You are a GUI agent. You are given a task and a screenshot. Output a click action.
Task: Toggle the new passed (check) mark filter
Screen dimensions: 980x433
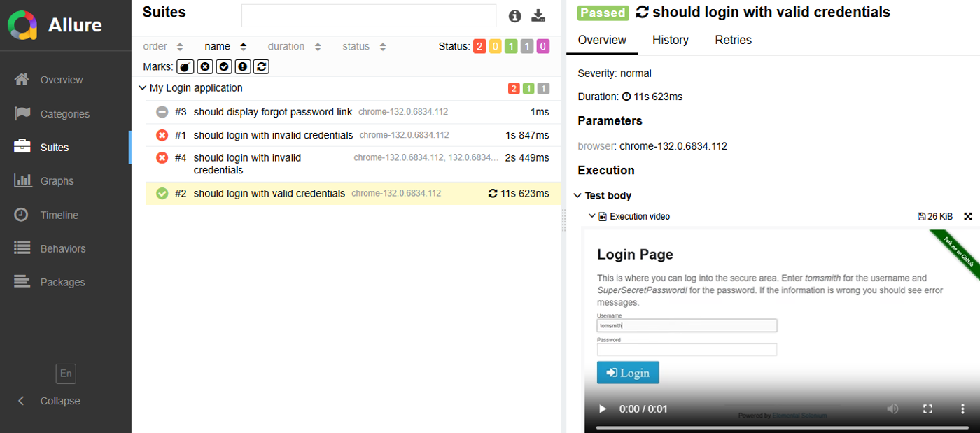tap(223, 66)
